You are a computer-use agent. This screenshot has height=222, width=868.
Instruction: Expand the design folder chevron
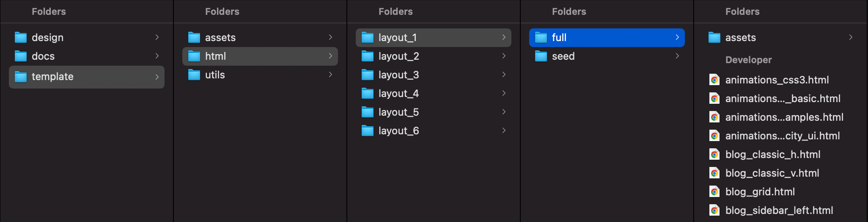coord(157,37)
